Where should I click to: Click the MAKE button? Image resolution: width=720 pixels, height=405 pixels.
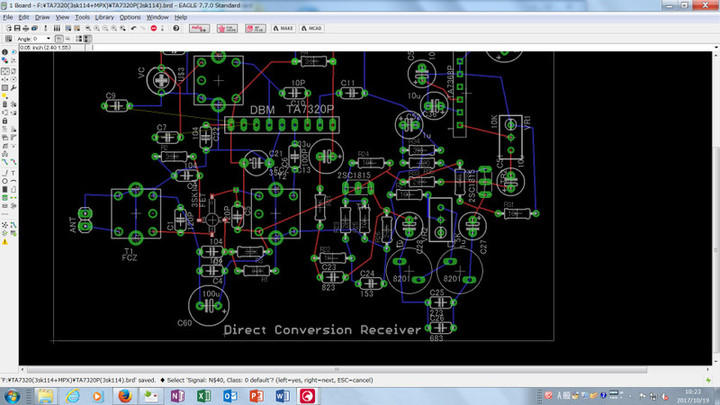coord(281,28)
